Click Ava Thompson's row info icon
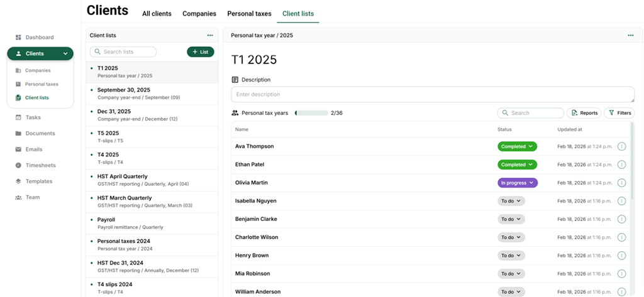 (621, 147)
